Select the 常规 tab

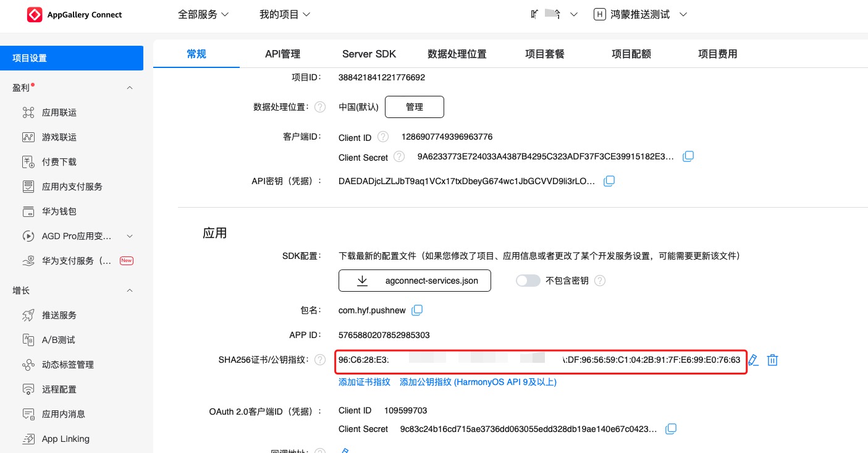(196, 54)
